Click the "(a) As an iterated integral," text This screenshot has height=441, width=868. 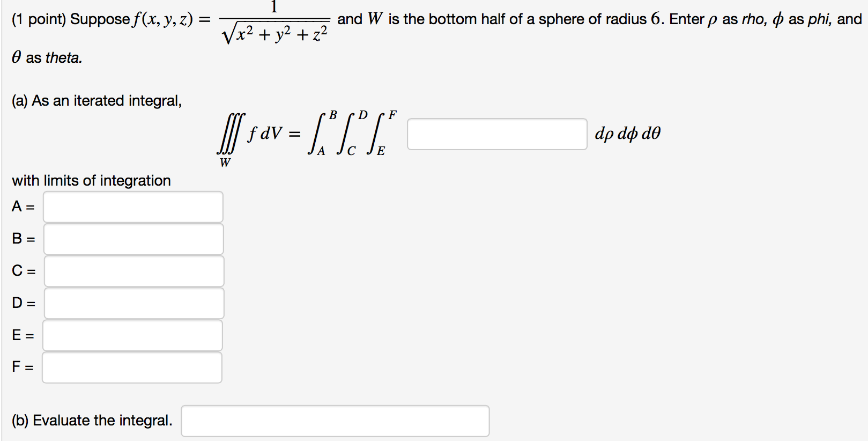pyautogui.click(x=97, y=101)
